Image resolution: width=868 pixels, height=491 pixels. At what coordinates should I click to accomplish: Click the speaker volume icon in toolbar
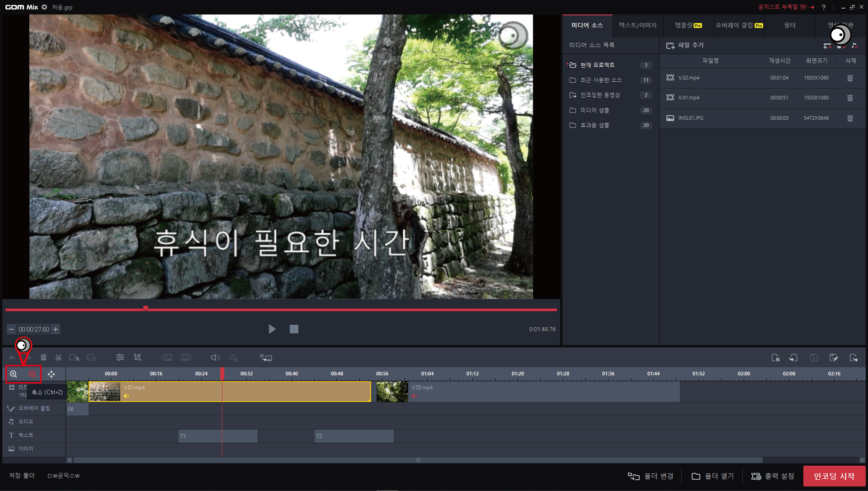tap(215, 358)
